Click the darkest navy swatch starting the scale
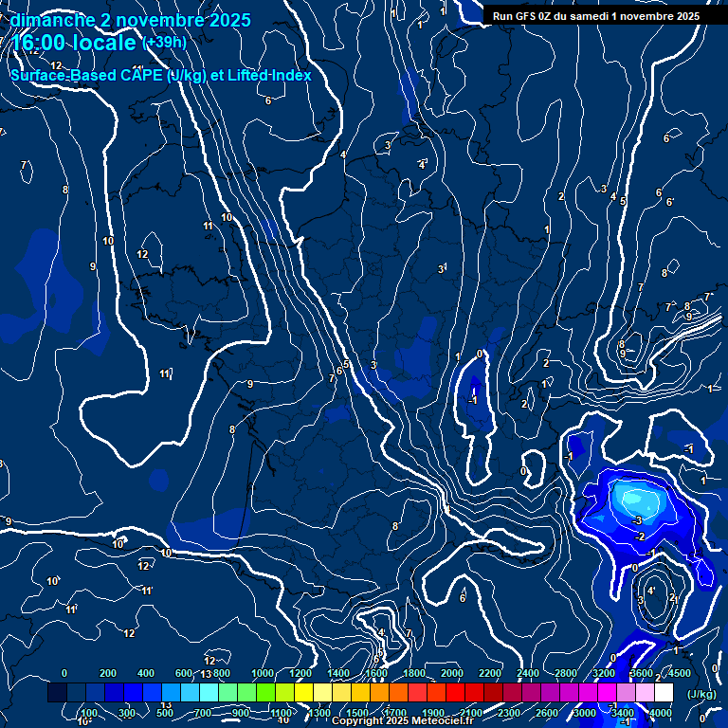Screen dimensions: 728x728 tap(57, 692)
